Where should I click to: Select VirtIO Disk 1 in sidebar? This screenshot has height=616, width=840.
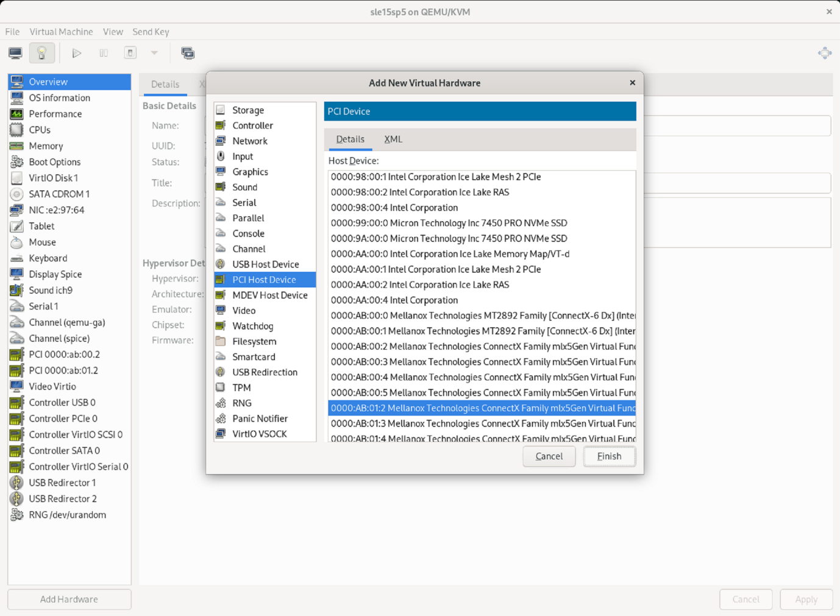pyautogui.click(x=53, y=178)
